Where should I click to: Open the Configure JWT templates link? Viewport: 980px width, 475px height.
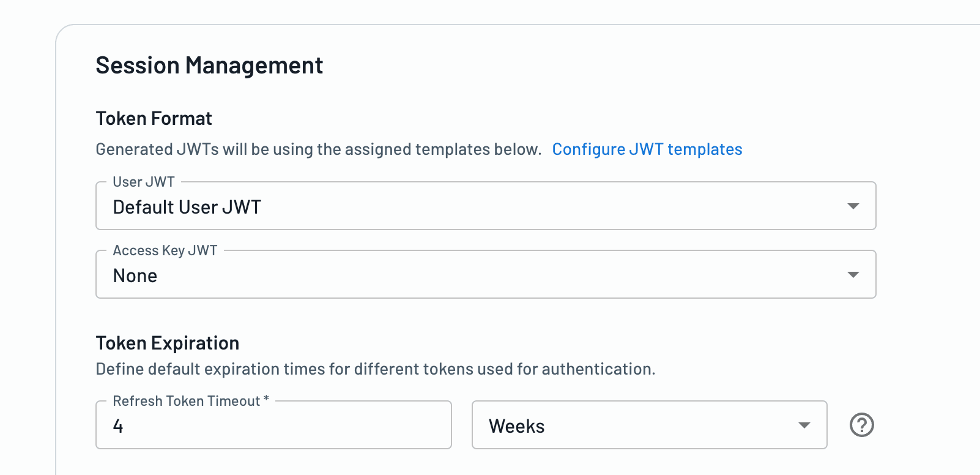pyautogui.click(x=647, y=149)
